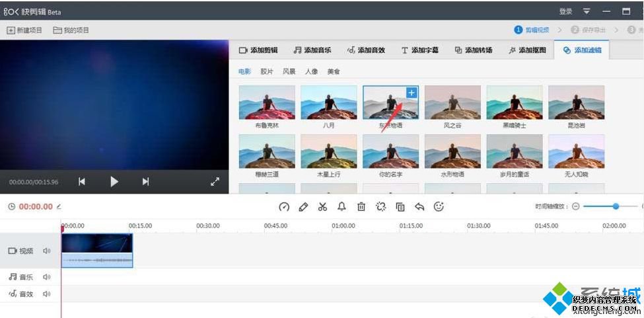Click the red playhead marker at 00:00.00

[x=63, y=228]
